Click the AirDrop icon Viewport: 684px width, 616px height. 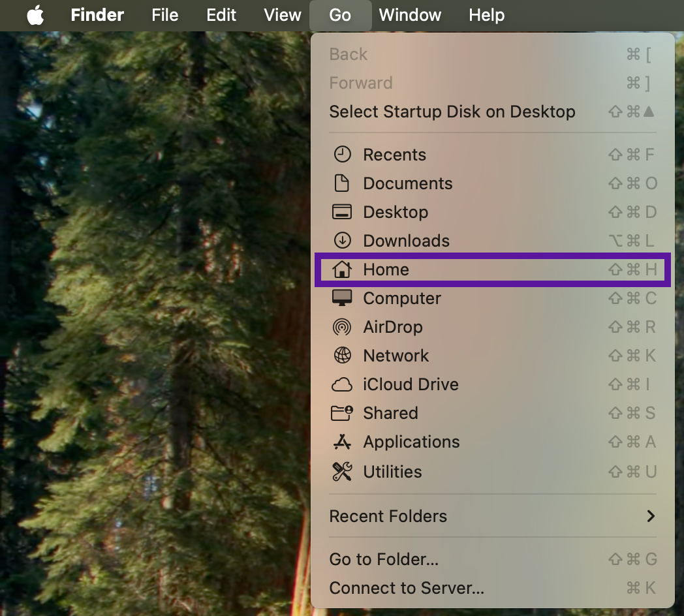pyautogui.click(x=342, y=327)
